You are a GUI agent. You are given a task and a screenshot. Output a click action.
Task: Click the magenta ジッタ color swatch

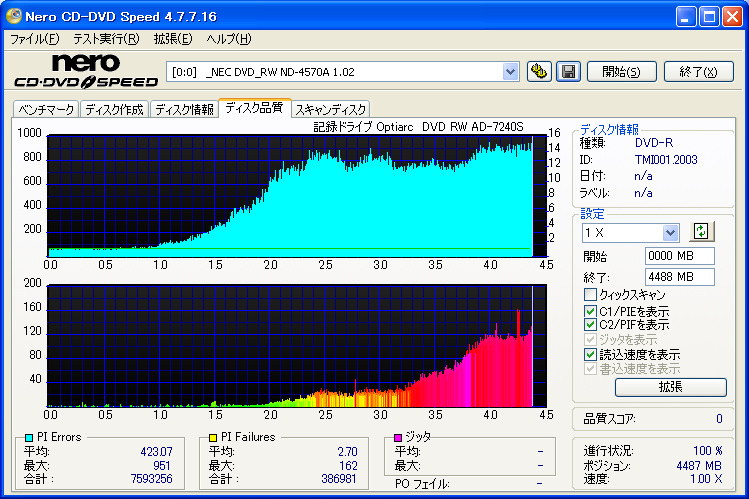pos(398,437)
